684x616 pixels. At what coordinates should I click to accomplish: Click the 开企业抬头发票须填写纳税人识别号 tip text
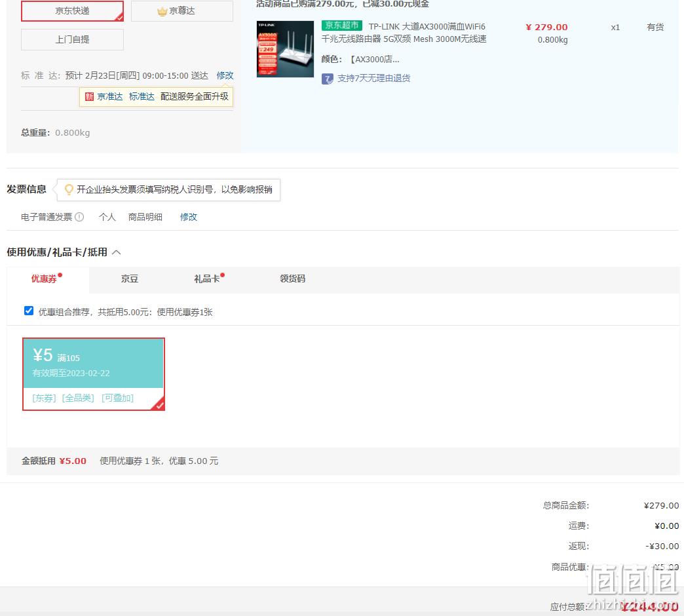[174, 190]
